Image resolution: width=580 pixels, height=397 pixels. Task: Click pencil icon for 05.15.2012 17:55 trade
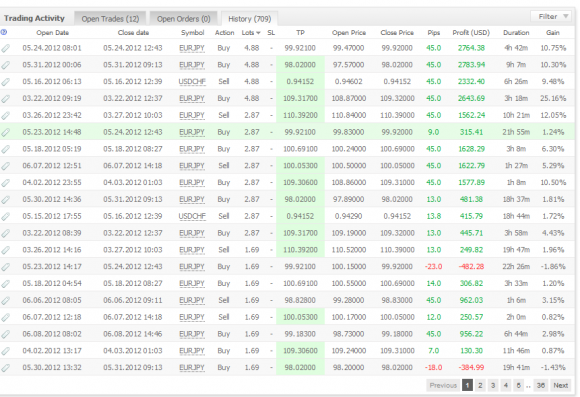(x=6, y=216)
